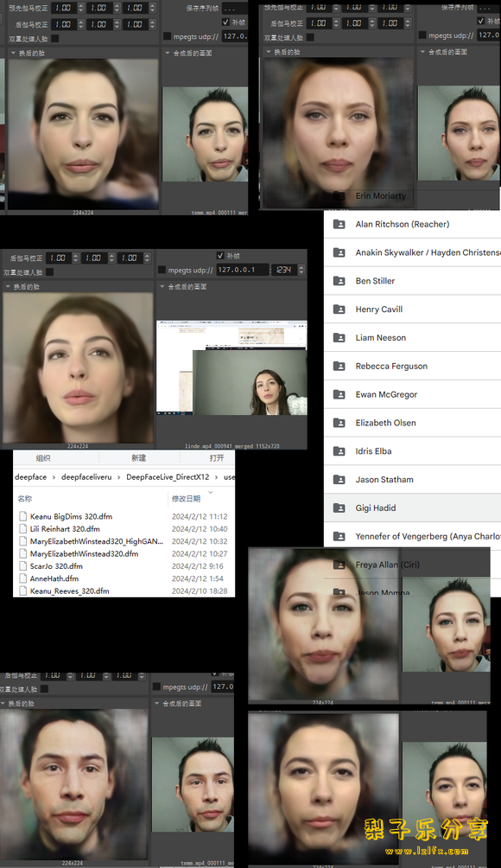The width and height of the screenshot is (501, 868).
Task: Go to deepface in breadcrumb path
Action: pyautogui.click(x=30, y=476)
